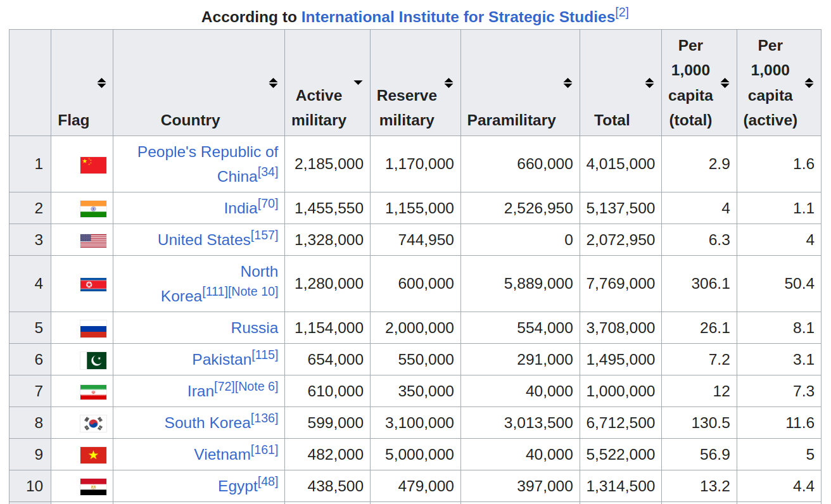
Task: Select North Korea's total 7,769,000
Action: coord(621,284)
